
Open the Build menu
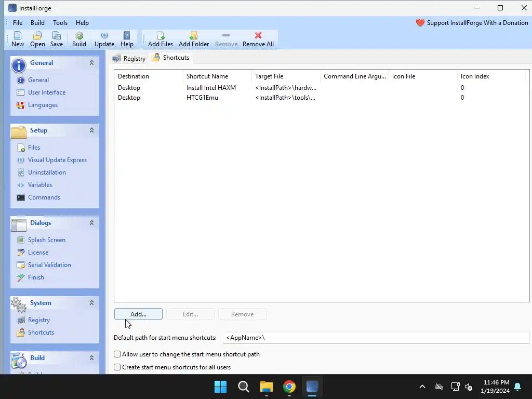pyautogui.click(x=37, y=23)
